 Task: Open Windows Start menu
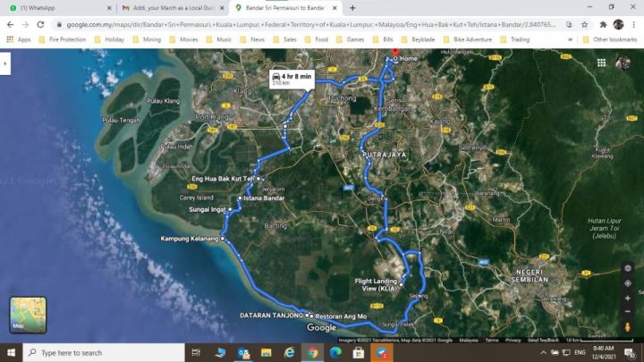tap(11, 352)
